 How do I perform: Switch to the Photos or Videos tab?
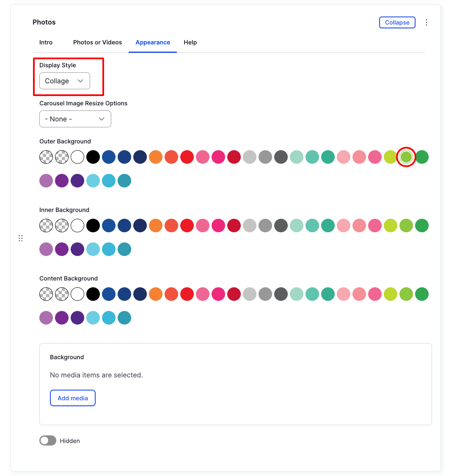coord(97,42)
